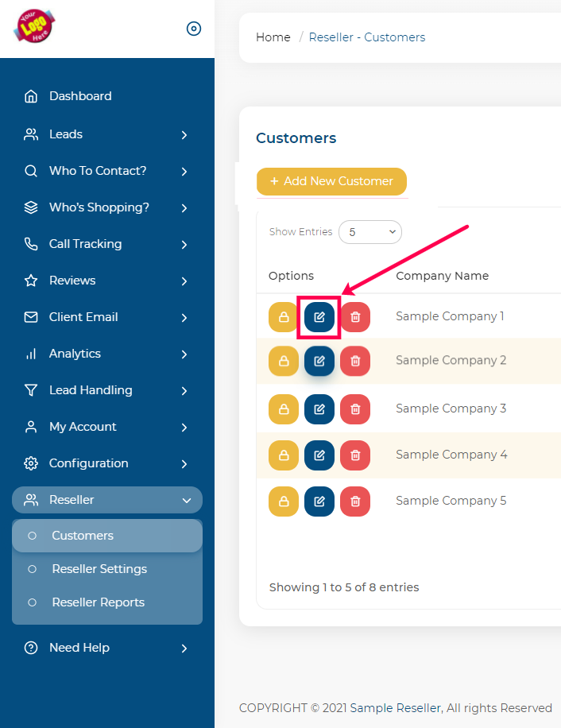Delete Sample Company 3 with the trash icon

355,409
